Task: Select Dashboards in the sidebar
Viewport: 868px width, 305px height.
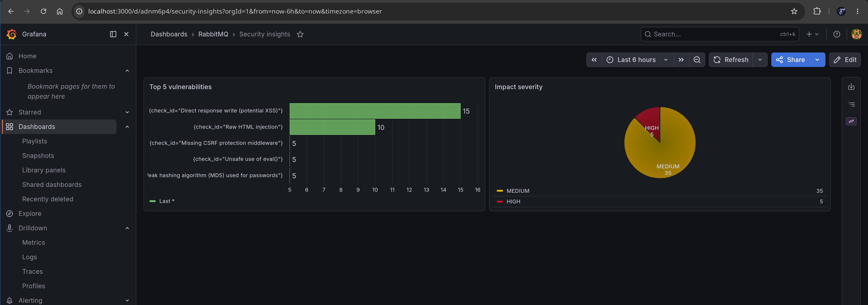Action: pos(37,126)
